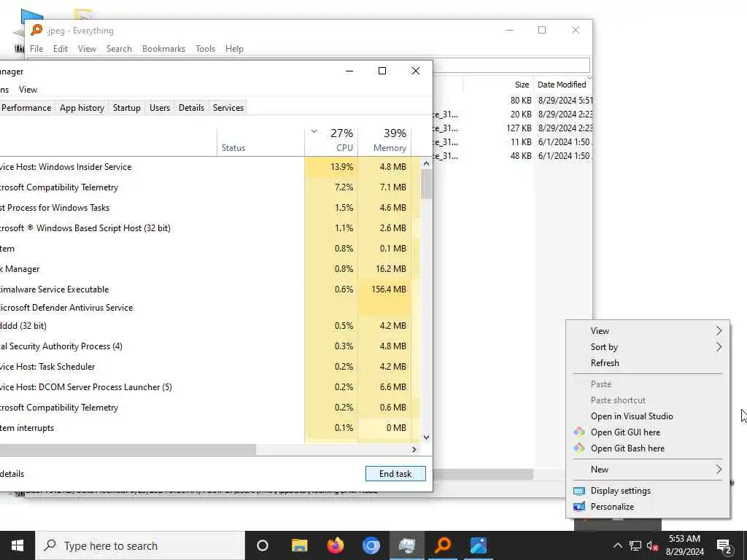Open File Explorer from the taskbar
The height and width of the screenshot is (560, 747).
click(299, 545)
